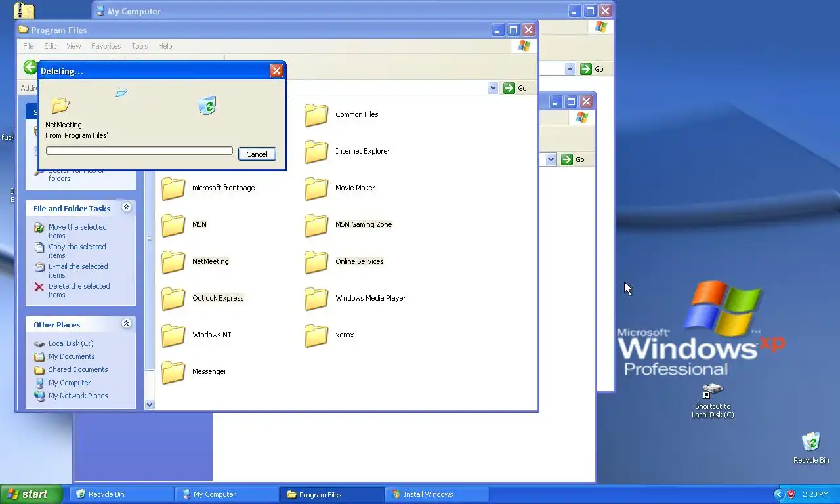Open the Common Files folder icon
Image resolution: width=840 pixels, height=504 pixels.
tap(316, 115)
